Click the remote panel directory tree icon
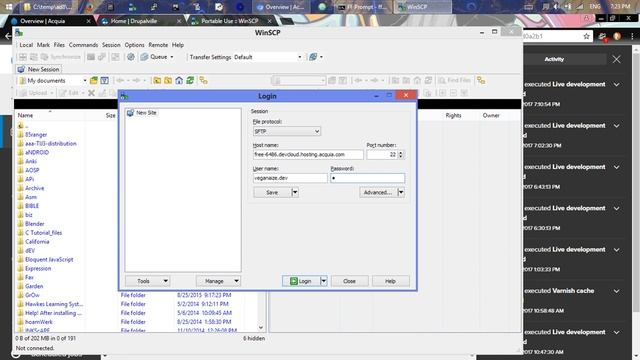This screenshot has width=640, height=360. 481,80
